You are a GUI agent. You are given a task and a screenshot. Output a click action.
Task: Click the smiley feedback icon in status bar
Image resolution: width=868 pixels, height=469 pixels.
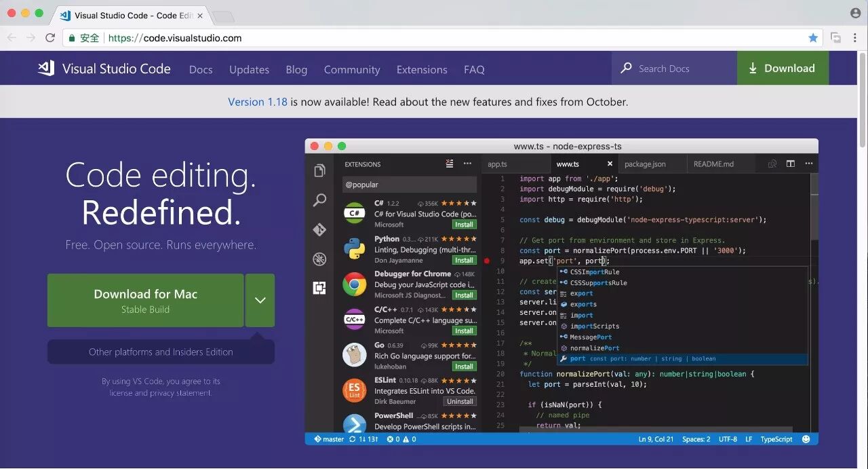[x=806, y=439]
